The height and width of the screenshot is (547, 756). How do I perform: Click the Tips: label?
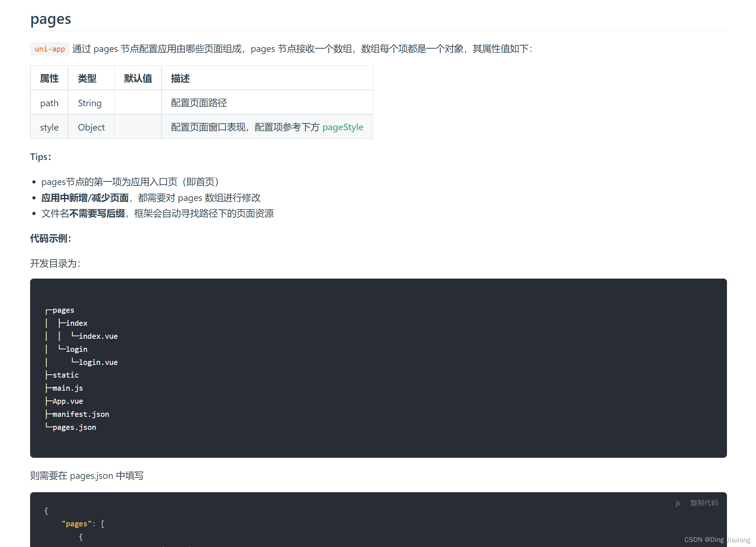coord(41,157)
